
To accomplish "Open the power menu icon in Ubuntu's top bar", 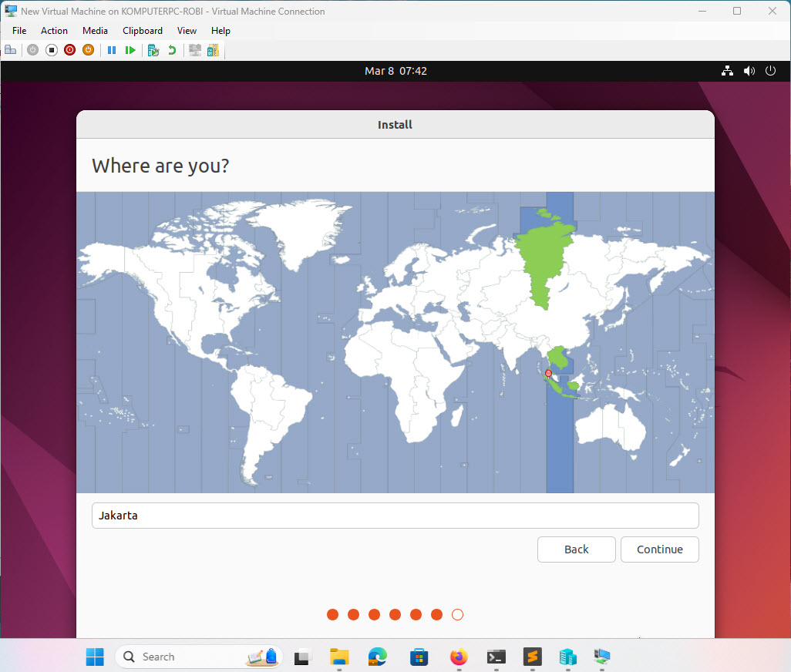I will pyautogui.click(x=770, y=70).
